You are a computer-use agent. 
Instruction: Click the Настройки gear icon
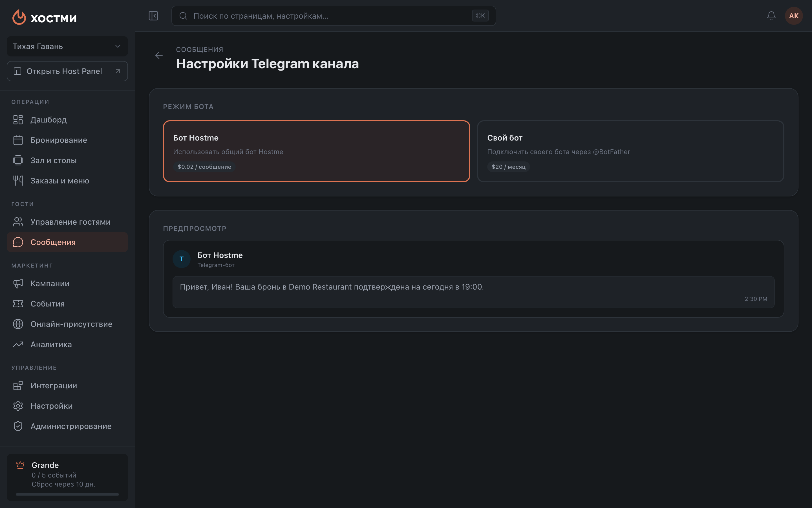tap(18, 406)
